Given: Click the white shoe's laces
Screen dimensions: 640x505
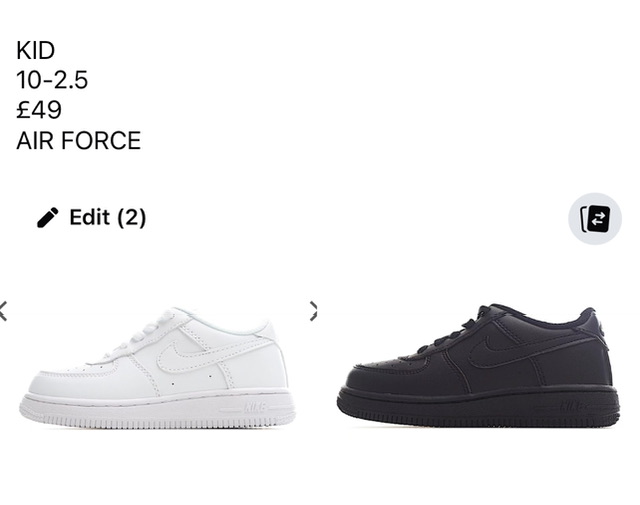Looking at the screenshot, I should (146, 331).
